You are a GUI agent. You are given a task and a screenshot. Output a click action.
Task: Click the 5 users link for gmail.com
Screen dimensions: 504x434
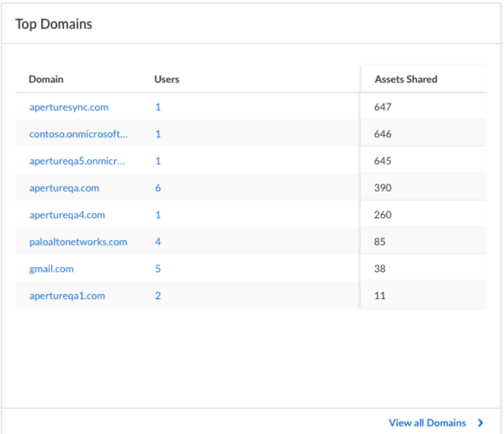click(158, 269)
